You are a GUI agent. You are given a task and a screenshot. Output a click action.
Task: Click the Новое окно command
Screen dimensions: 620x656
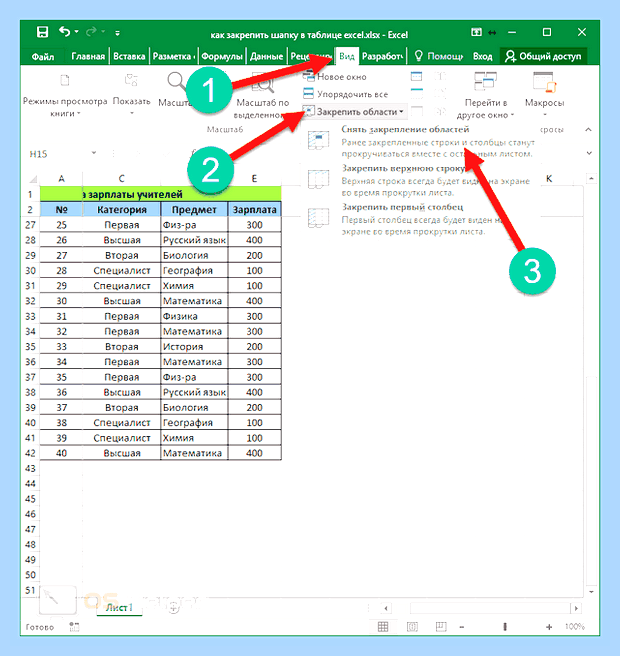pyautogui.click(x=335, y=77)
